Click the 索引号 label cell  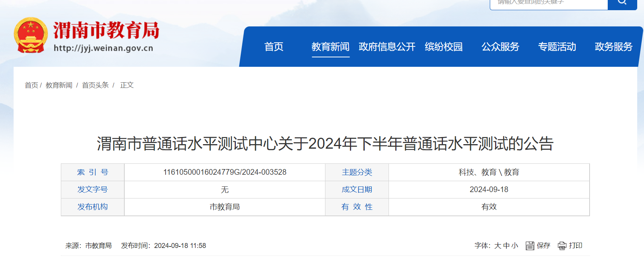pos(93,172)
